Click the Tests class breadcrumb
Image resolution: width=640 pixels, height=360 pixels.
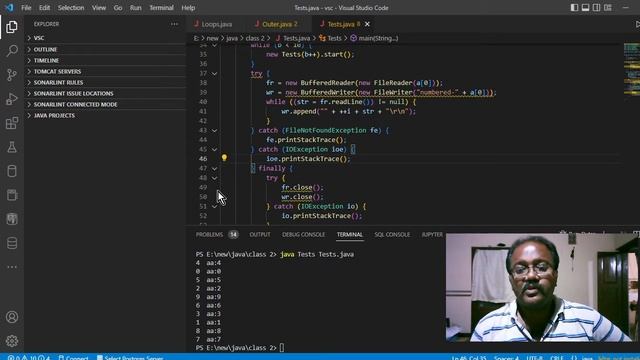click(x=330, y=38)
